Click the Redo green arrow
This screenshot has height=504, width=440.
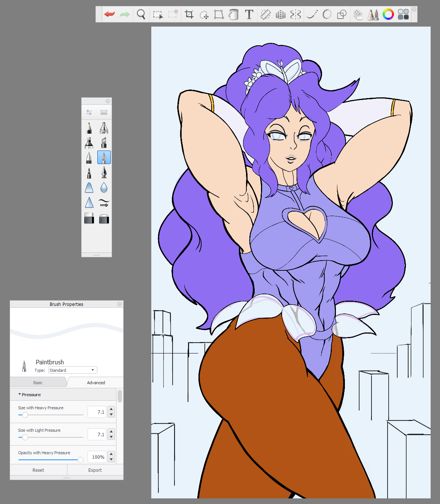click(x=125, y=14)
